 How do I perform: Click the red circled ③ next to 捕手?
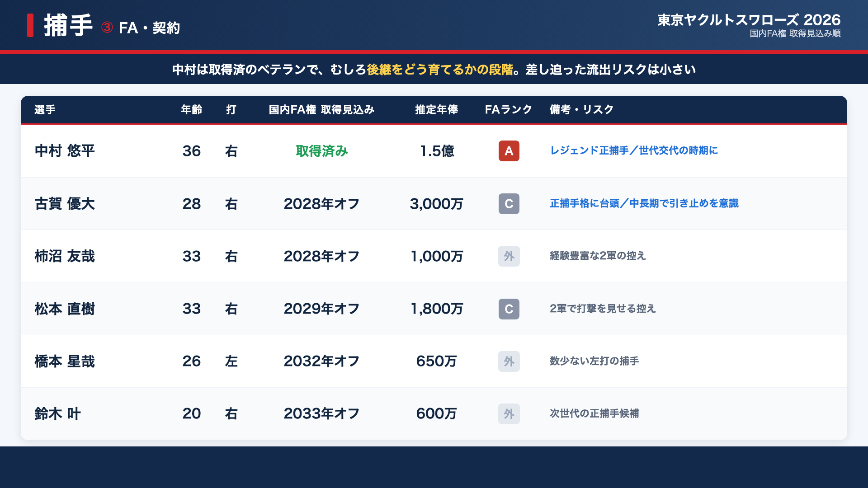[x=107, y=28]
